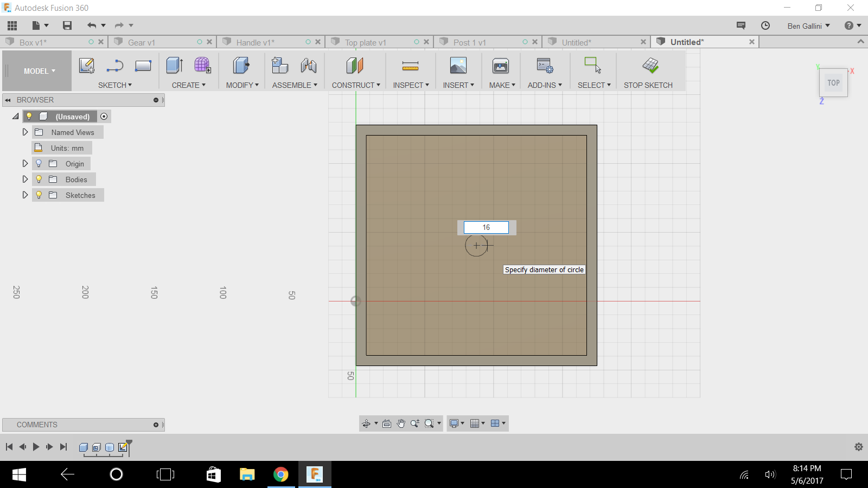Switch to the Handle v1* tab
The image size is (868, 488).
tap(271, 42)
